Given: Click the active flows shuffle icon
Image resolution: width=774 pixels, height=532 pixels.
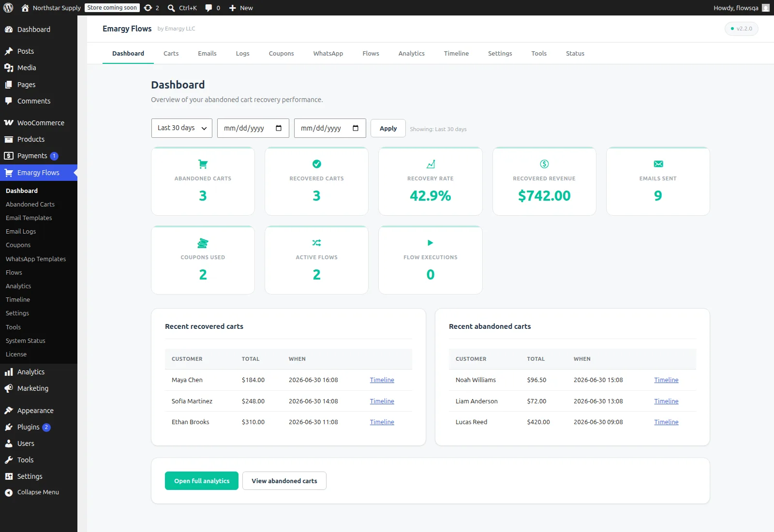Looking at the screenshot, I should [317, 243].
